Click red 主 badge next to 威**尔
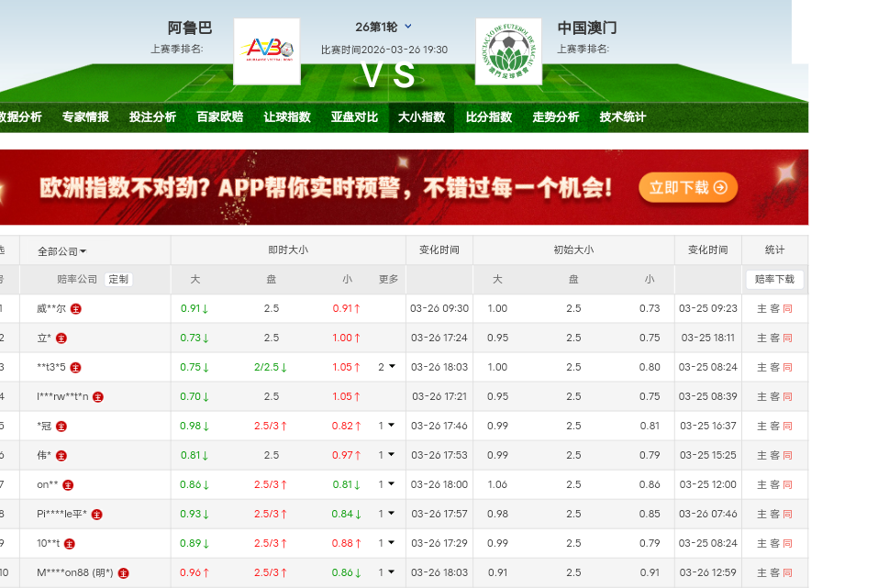878x588 pixels. point(76,309)
